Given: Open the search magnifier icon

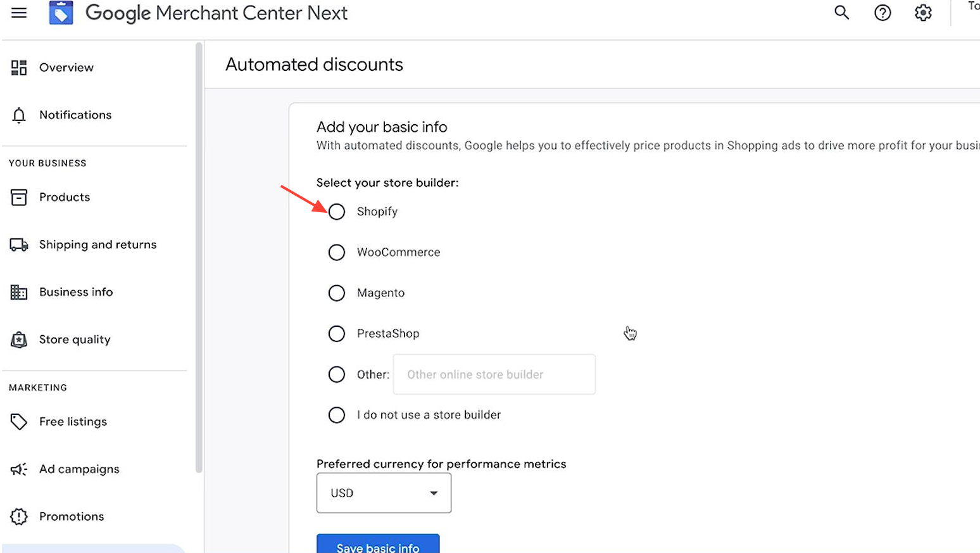Looking at the screenshot, I should click(x=841, y=13).
